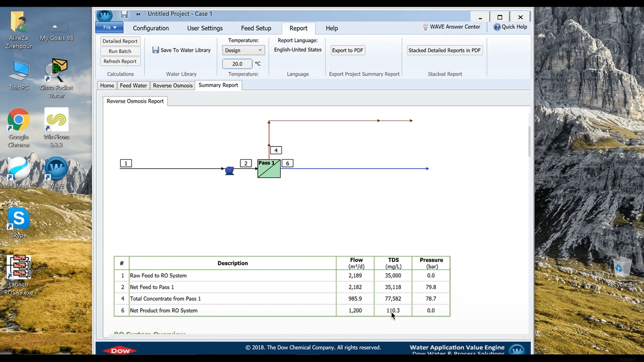Open the Configuration ribbon tab

(x=151, y=28)
